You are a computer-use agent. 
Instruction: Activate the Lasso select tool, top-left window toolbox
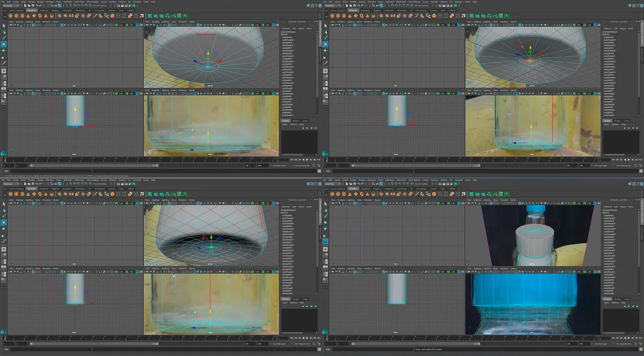click(x=4, y=32)
